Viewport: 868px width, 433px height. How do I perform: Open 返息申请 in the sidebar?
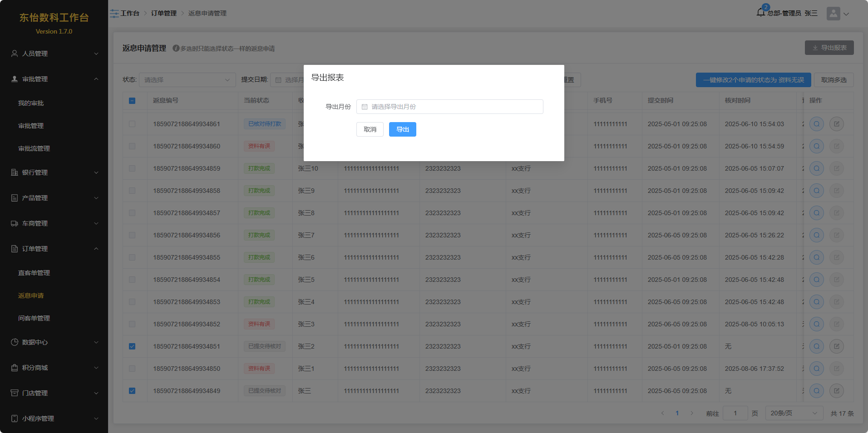[x=31, y=295]
